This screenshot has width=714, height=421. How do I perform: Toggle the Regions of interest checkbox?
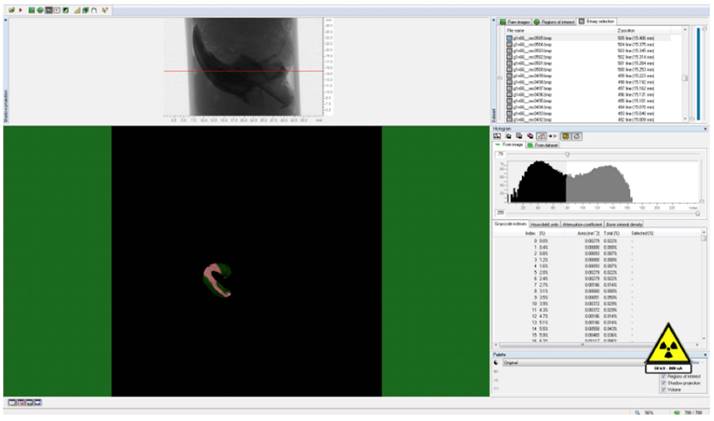[663, 376]
